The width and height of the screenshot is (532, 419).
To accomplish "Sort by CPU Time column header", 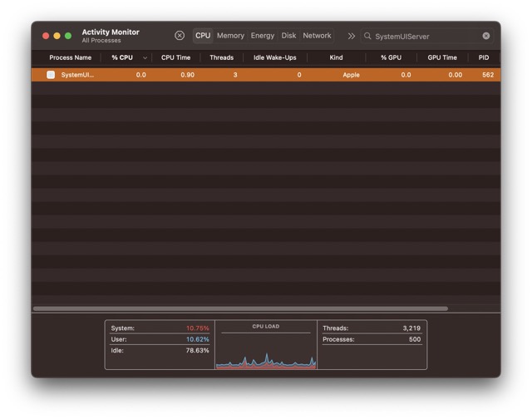I will tap(175, 58).
